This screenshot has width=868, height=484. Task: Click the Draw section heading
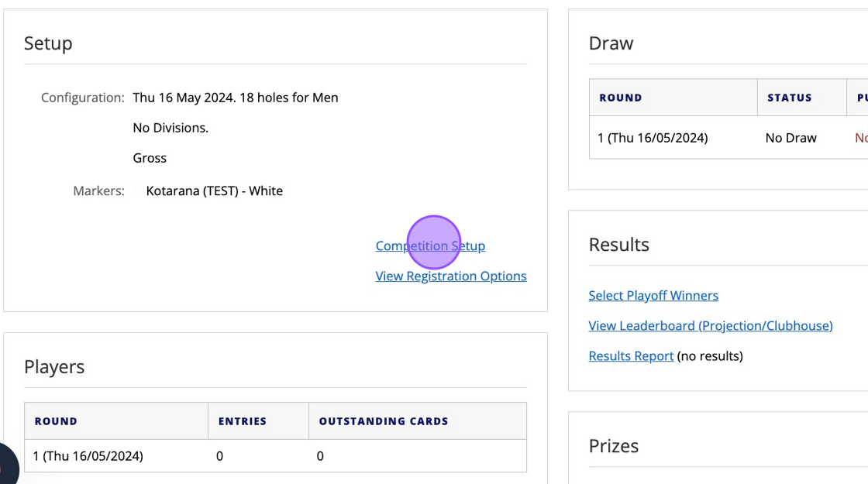tap(611, 44)
